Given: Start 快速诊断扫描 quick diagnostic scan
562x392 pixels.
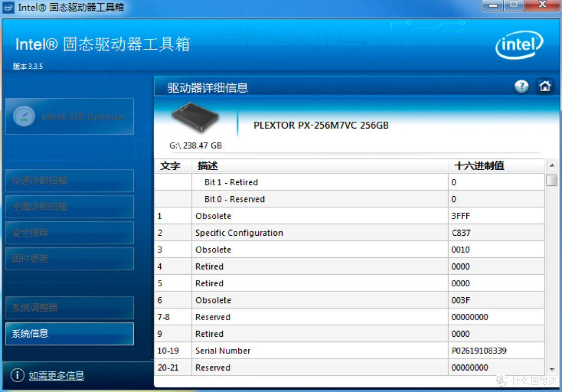Looking at the screenshot, I should pyautogui.click(x=69, y=181).
